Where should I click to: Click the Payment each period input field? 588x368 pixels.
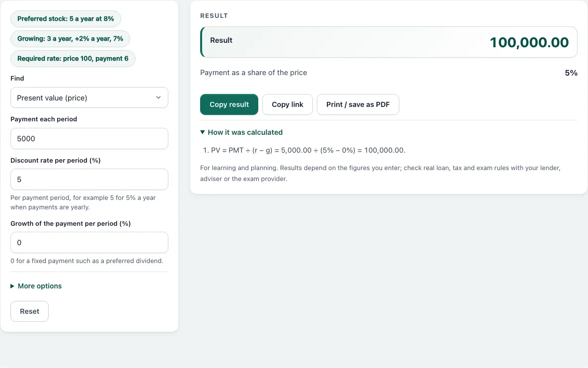[89, 139]
